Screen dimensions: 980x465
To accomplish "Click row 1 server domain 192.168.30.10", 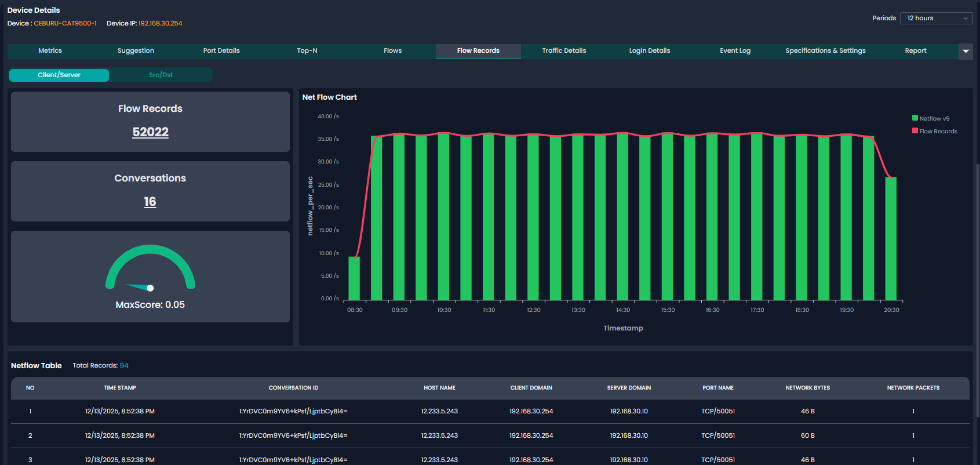I will (x=629, y=411).
